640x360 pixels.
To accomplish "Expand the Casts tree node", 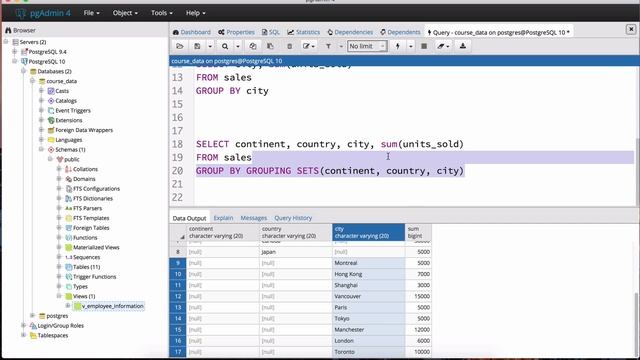I will pyautogui.click(x=41, y=91).
